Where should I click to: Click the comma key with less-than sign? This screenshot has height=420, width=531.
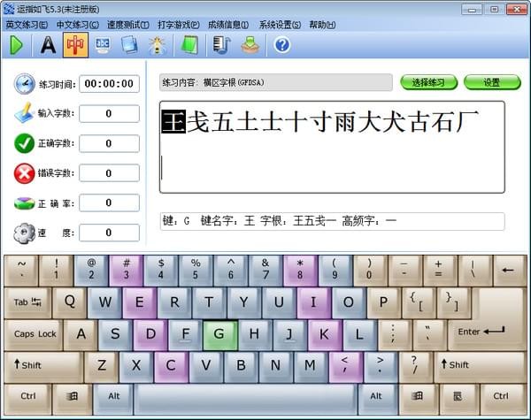(345, 367)
